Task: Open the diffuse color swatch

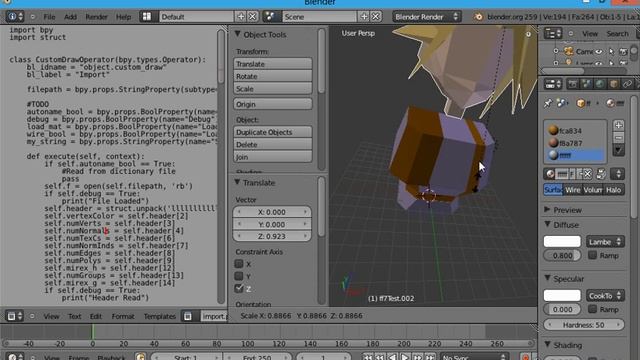Action: 562,242
